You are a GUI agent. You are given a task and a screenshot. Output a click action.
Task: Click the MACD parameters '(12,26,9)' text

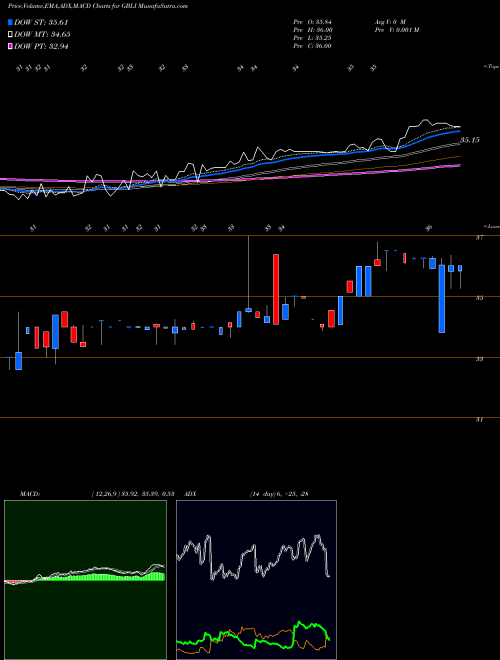click(x=107, y=494)
